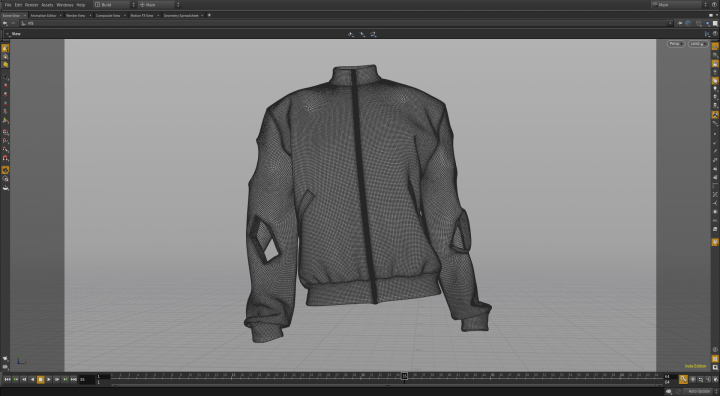The image size is (720, 396).
Task: Open the Persp camera menu
Action: 675,44
